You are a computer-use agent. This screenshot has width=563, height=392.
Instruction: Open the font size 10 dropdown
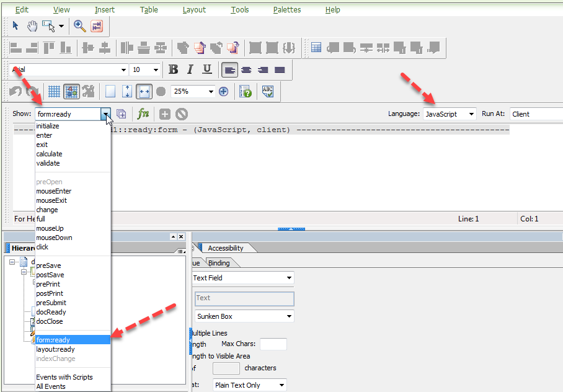(x=156, y=69)
